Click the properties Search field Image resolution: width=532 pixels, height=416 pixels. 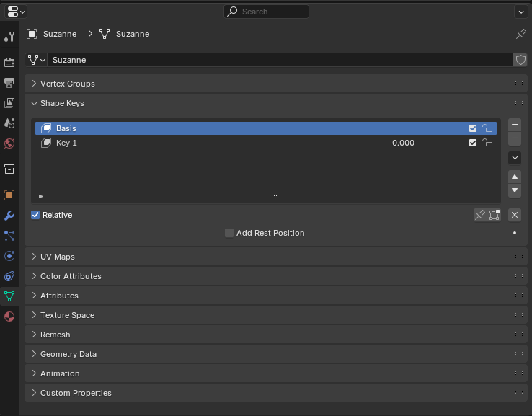(x=266, y=12)
